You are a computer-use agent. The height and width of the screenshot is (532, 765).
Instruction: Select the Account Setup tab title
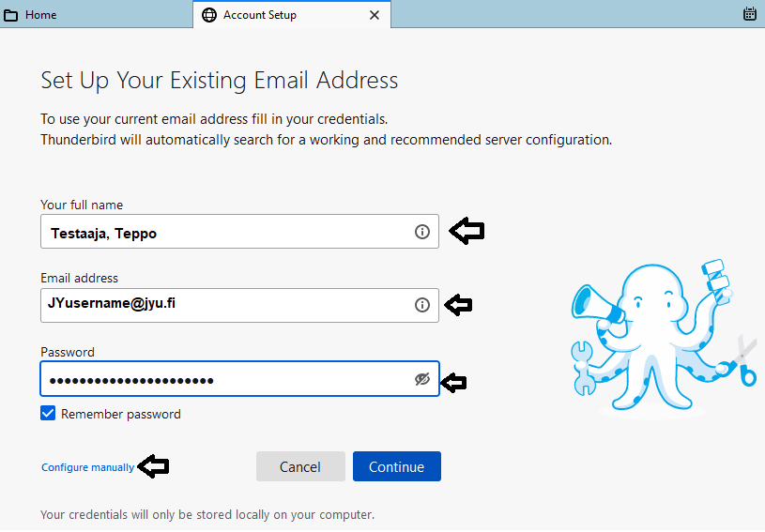point(260,15)
